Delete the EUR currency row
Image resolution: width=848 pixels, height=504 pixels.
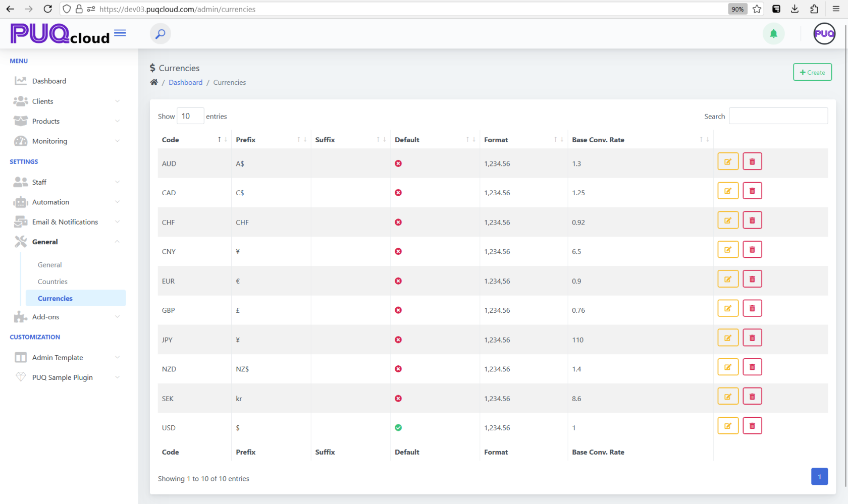[x=752, y=279]
